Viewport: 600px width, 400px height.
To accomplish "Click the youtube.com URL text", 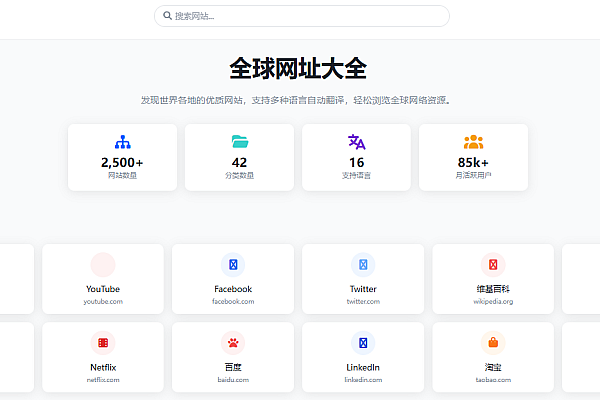I will (103, 302).
